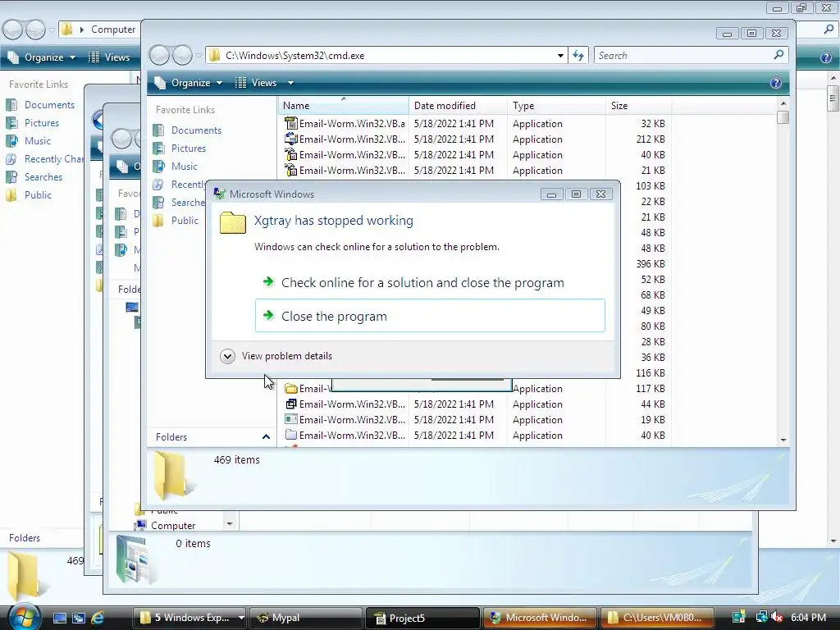
Task: Click the icon of the 19 KB Email-Worm file
Action: pos(291,419)
